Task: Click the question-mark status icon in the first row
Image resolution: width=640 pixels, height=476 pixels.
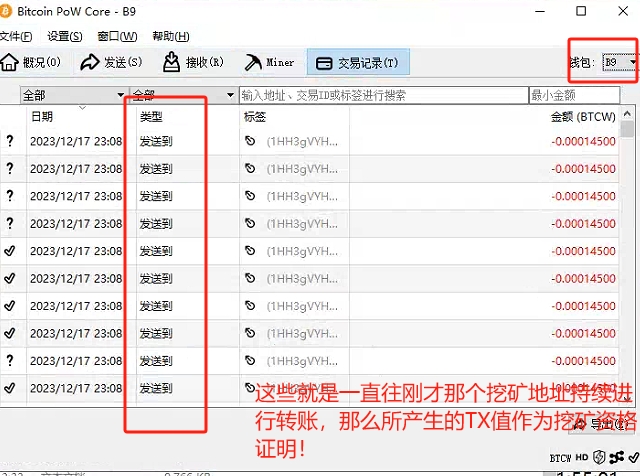Action: pyautogui.click(x=10, y=141)
